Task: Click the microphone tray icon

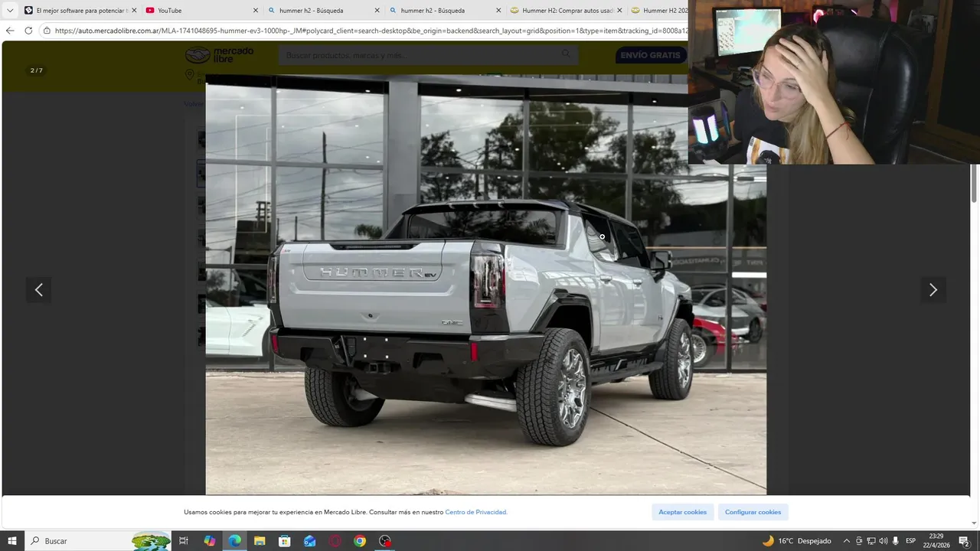Action: [x=896, y=541]
